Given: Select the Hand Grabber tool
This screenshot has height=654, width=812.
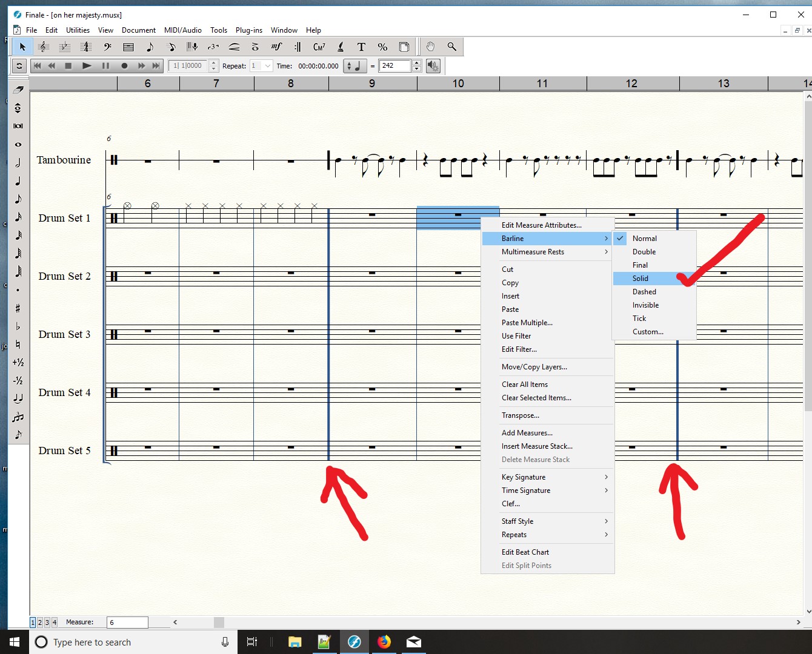Looking at the screenshot, I should (430, 47).
